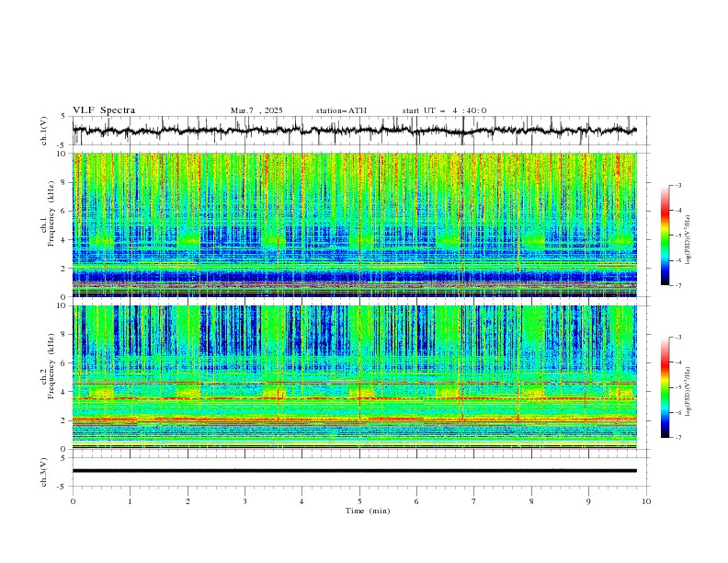Click inside the ch.1 spectrogram panel
Image resolution: width=728 pixels, height=563 pixels.
[354, 224]
